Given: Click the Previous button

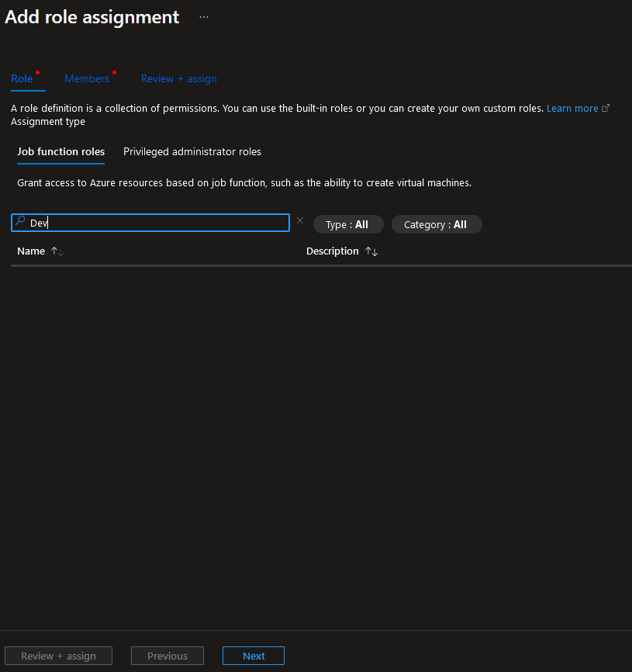Looking at the screenshot, I should (167, 656).
